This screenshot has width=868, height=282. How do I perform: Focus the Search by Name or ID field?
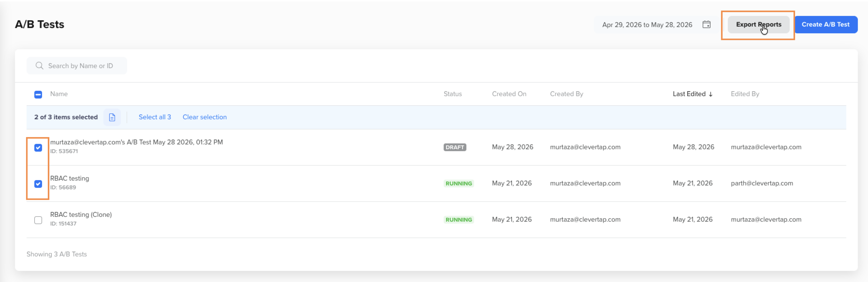(77, 66)
